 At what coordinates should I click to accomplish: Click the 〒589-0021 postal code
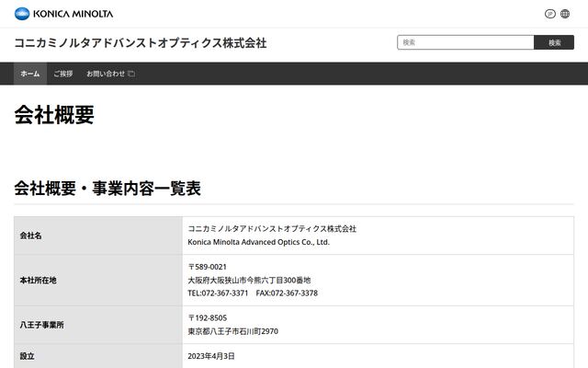(x=208, y=267)
